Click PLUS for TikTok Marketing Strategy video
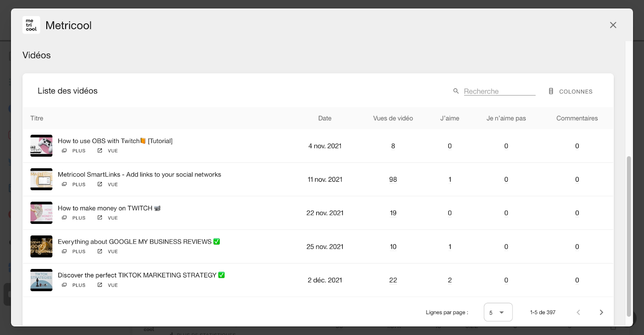 [x=74, y=285]
